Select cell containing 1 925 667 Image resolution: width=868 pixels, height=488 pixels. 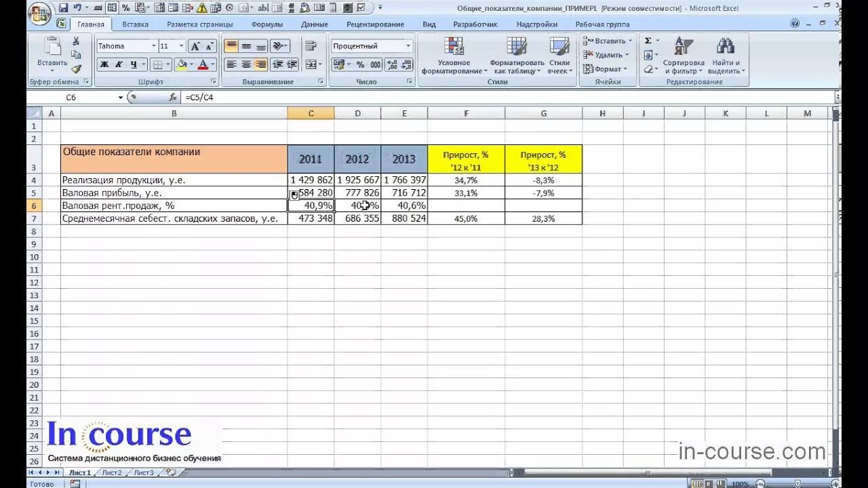(357, 180)
